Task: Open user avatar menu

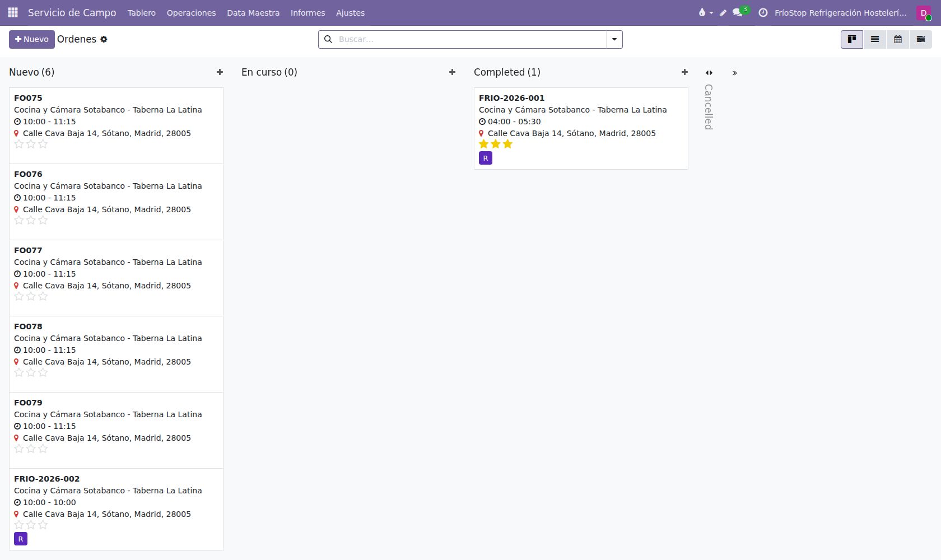Action: pyautogui.click(x=924, y=12)
